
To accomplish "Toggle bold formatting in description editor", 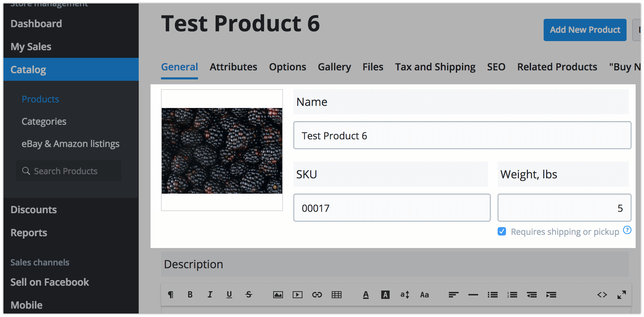I will (x=190, y=295).
